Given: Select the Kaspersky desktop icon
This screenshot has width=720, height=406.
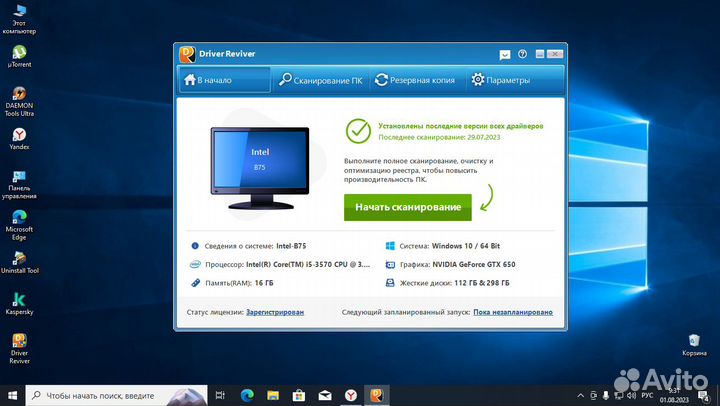Looking at the screenshot, I should (x=19, y=304).
